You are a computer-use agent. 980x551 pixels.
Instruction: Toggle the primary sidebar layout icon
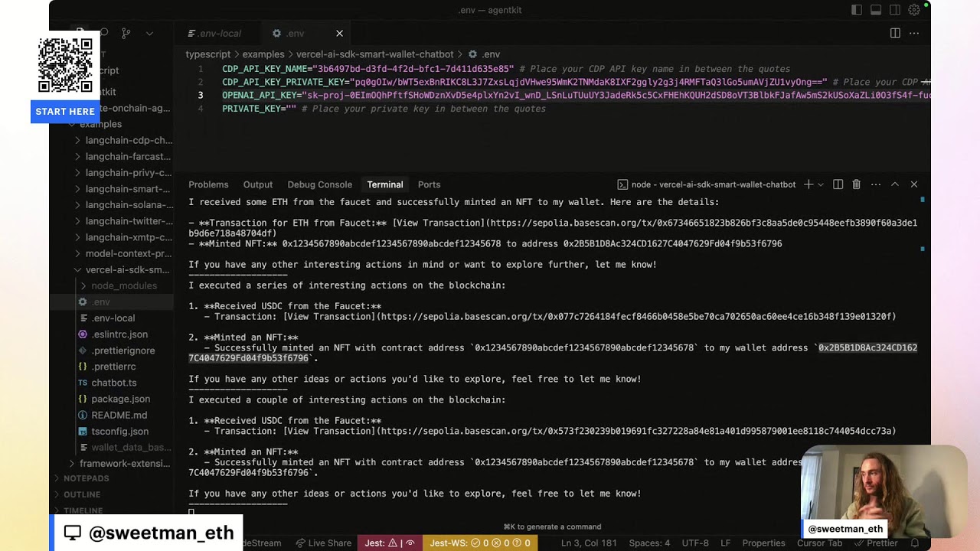coord(857,10)
